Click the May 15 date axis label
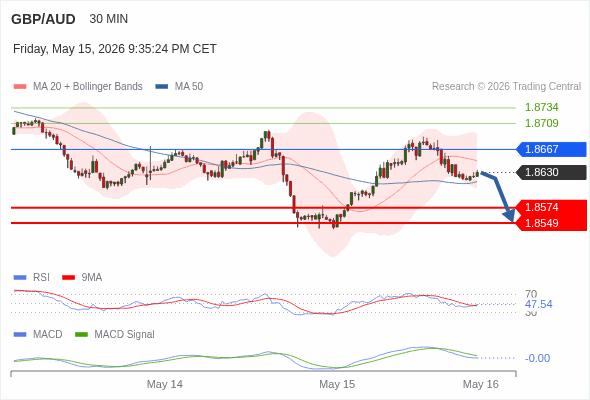 pos(337,384)
